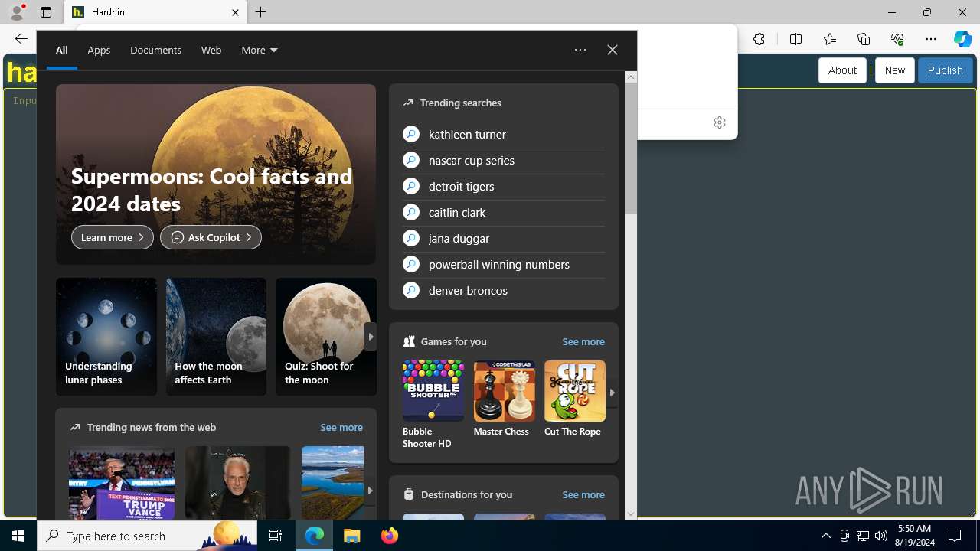This screenshot has height=551, width=980.
Task: Switch to the Web search tab
Action: pos(211,50)
